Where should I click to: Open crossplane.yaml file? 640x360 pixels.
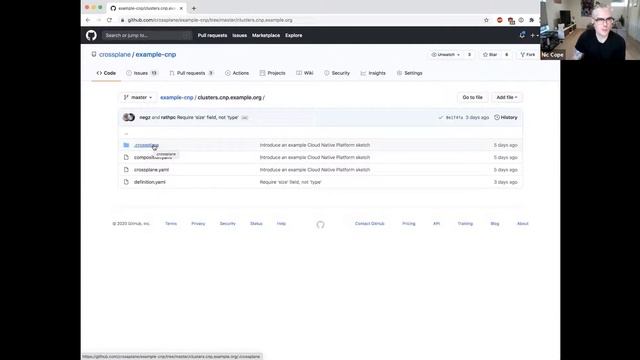coord(151,170)
